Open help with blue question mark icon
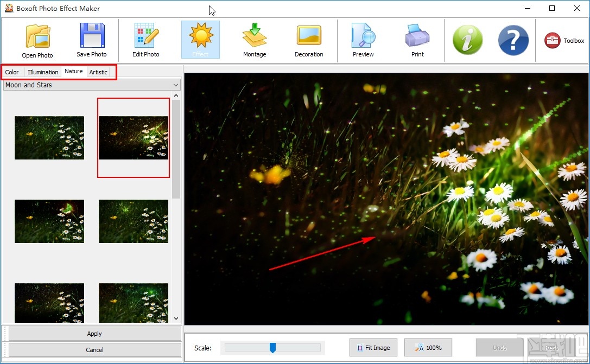Screen dimensions: 590x364 coord(513,40)
